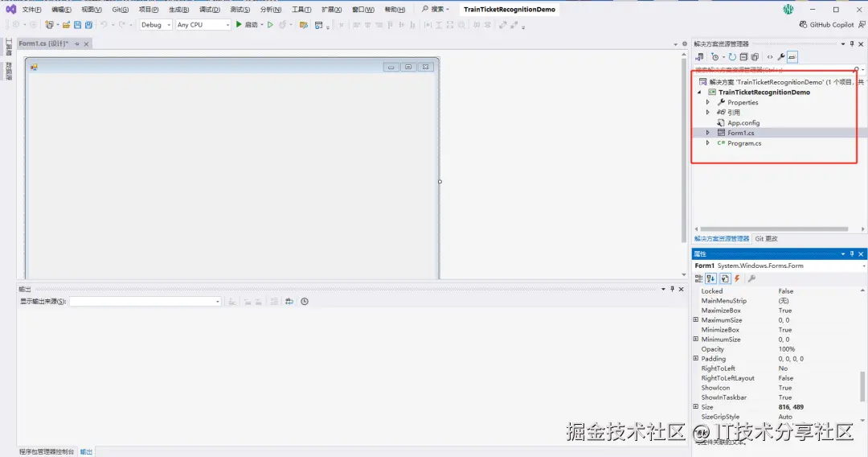
Task: Click the Solution Explorer search input field
Action: tap(773, 70)
